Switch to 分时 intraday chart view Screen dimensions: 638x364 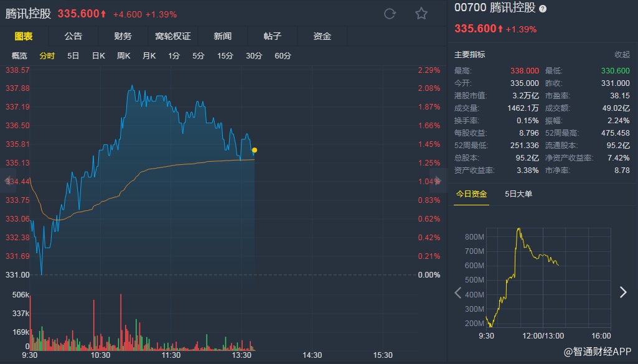[47, 56]
